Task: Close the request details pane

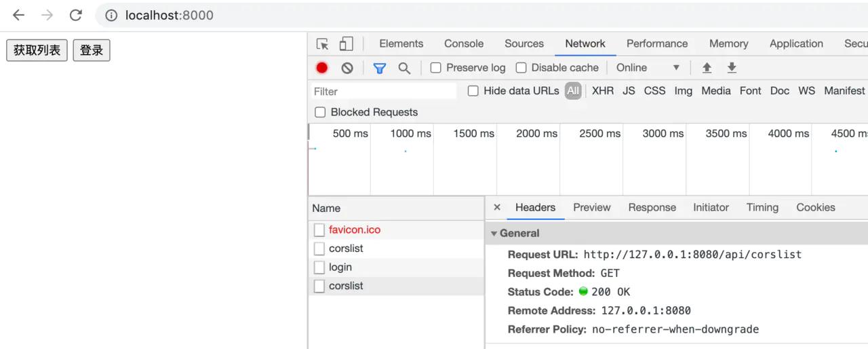Action: point(497,208)
